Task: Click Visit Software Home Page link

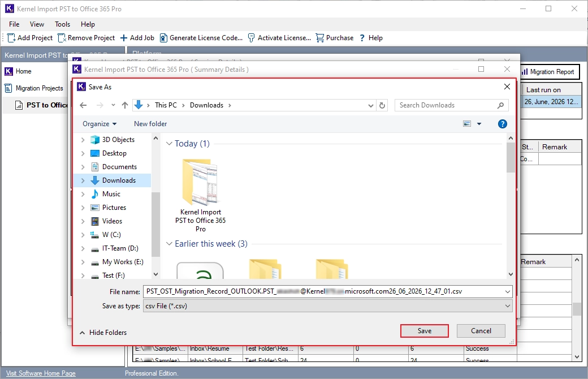Action: [41, 373]
